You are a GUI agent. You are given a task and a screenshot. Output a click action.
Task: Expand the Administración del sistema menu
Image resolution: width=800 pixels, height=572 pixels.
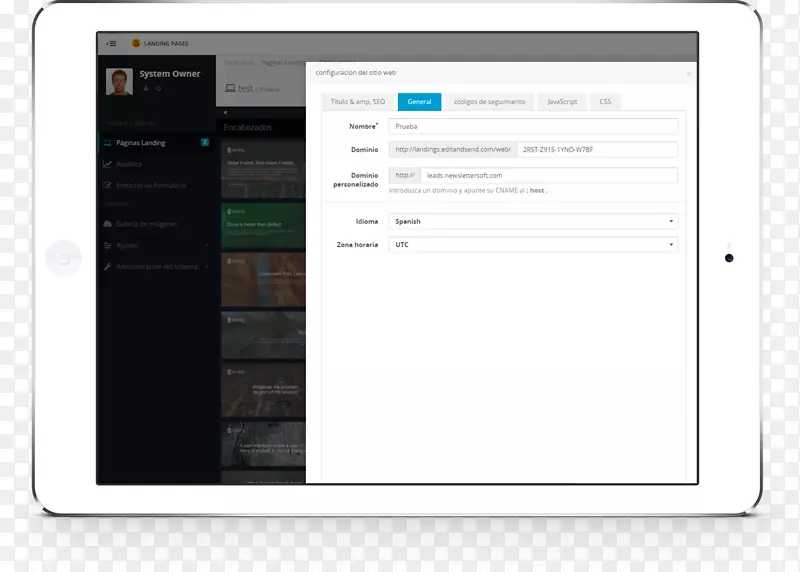click(156, 267)
